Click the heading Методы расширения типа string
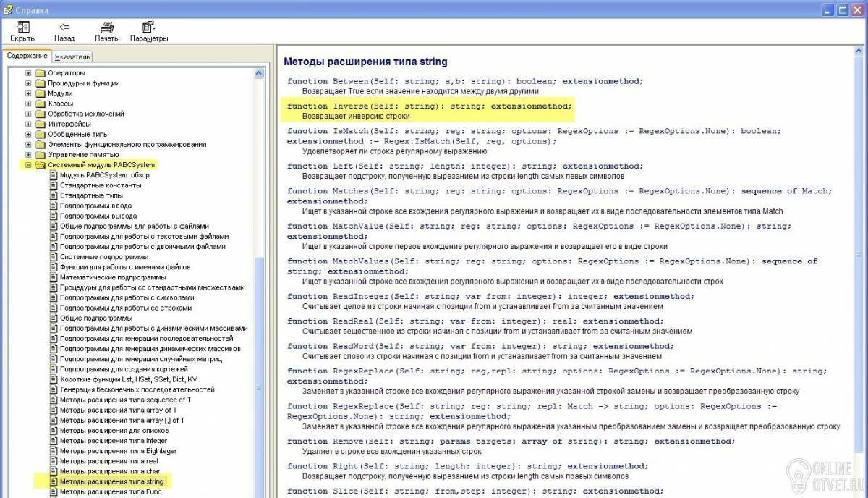This screenshot has width=868, height=498. tap(365, 62)
